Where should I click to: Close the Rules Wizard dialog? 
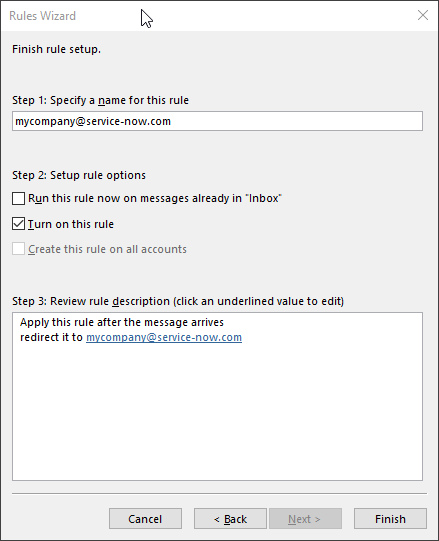point(422,15)
